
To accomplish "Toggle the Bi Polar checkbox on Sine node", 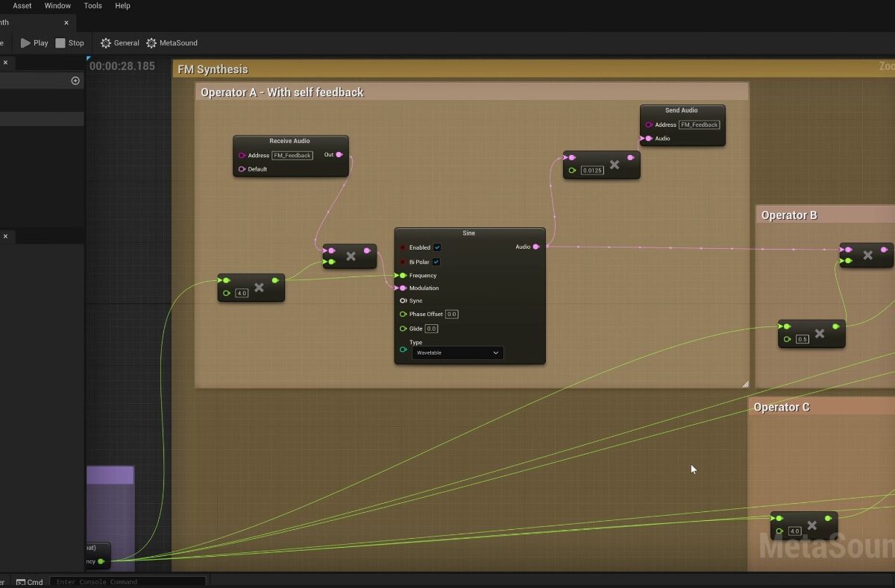I will click(437, 262).
